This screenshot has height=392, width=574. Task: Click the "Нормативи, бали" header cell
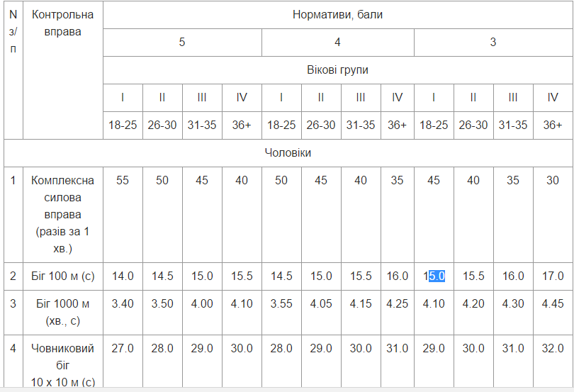(337, 14)
